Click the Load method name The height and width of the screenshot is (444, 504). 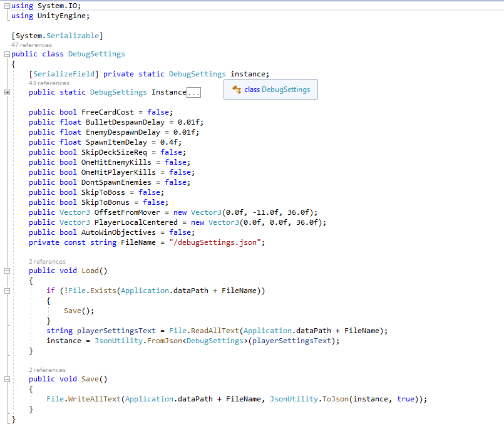click(90, 271)
